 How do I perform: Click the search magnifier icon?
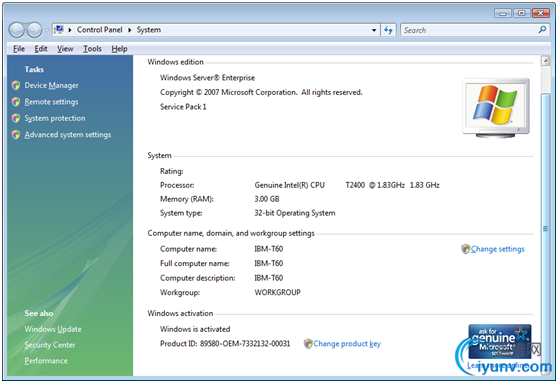[542, 30]
